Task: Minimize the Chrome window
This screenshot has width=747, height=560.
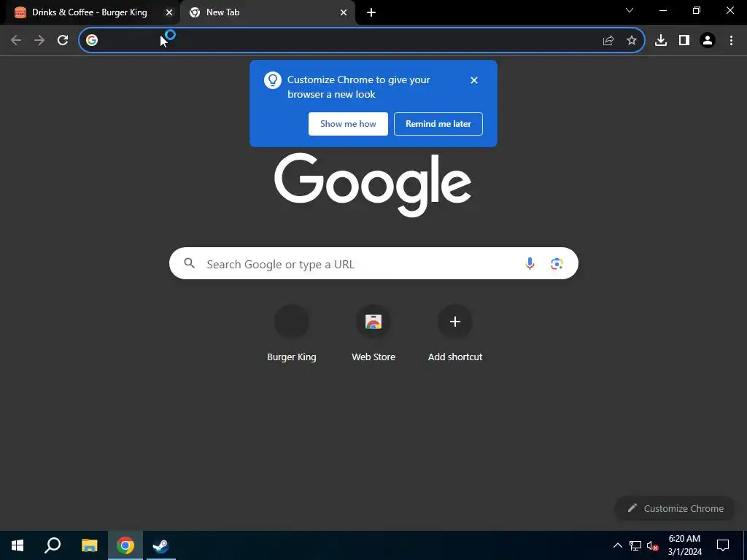Action: pyautogui.click(x=662, y=10)
